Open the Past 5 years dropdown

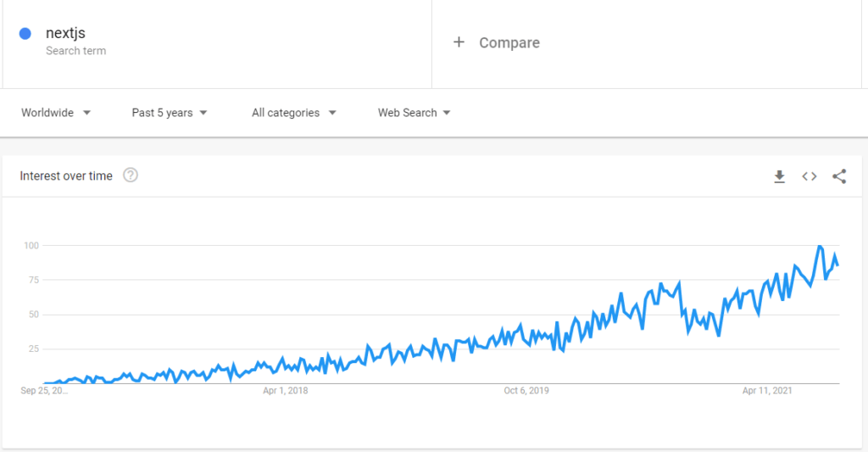(x=170, y=113)
